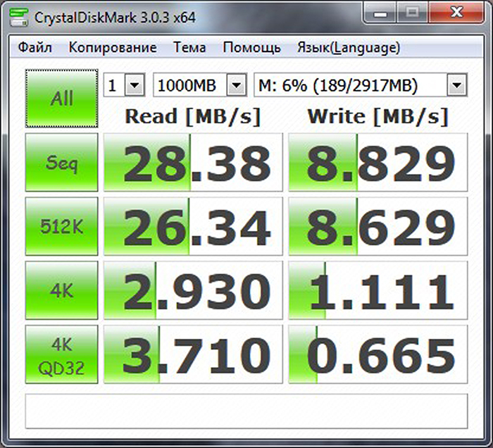The image size is (493, 448).
Task: Click 512K read result 26.34
Action: pyautogui.click(x=193, y=226)
